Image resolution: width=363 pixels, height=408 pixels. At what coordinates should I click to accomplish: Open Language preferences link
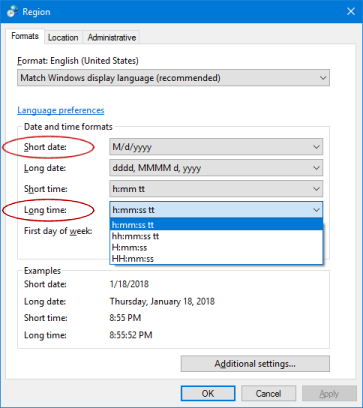(x=61, y=110)
